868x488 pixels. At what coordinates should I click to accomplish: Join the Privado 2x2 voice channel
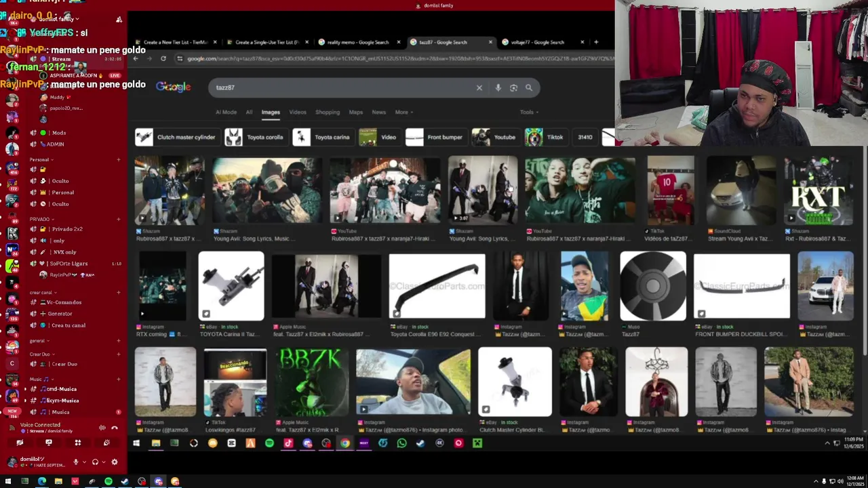[x=67, y=229]
